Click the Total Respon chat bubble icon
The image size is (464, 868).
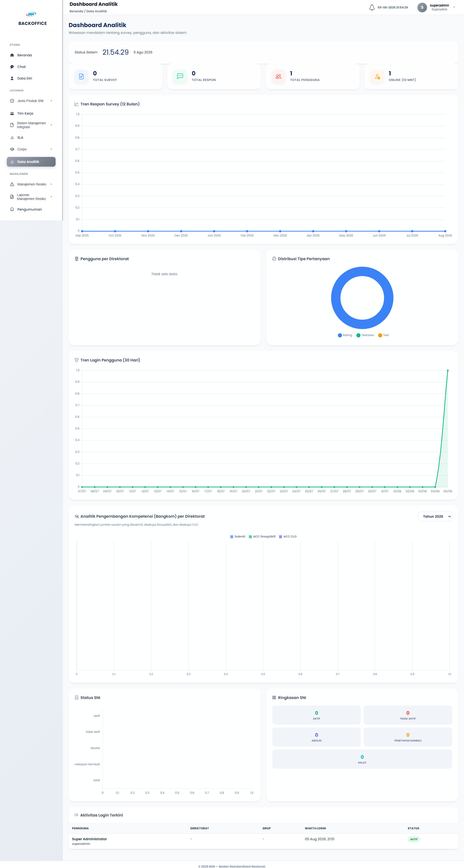point(180,76)
